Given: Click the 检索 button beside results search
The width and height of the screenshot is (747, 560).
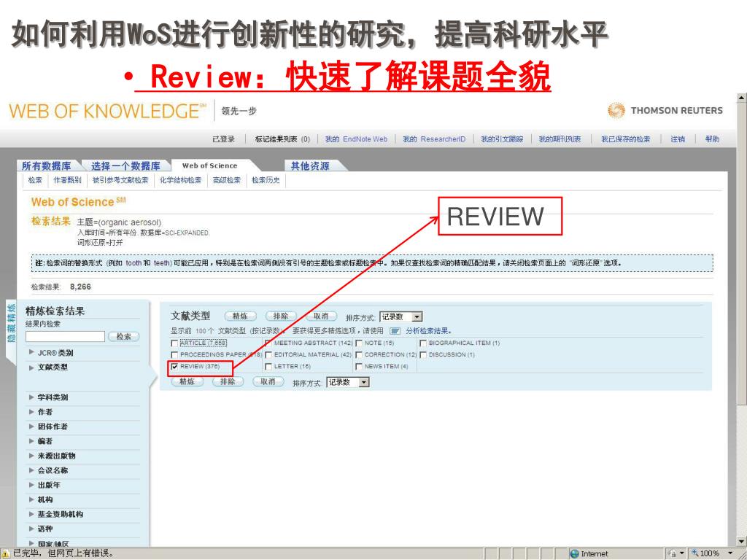Looking at the screenshot, I should [x=124, y=337].
